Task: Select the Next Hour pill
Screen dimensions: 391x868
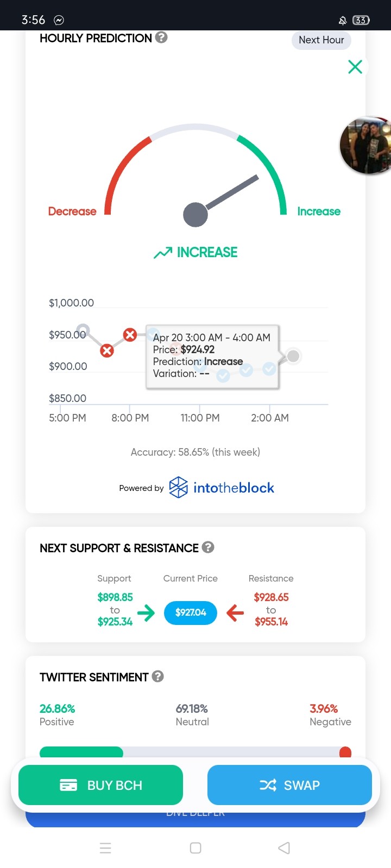Action: (x=321, y=40)
